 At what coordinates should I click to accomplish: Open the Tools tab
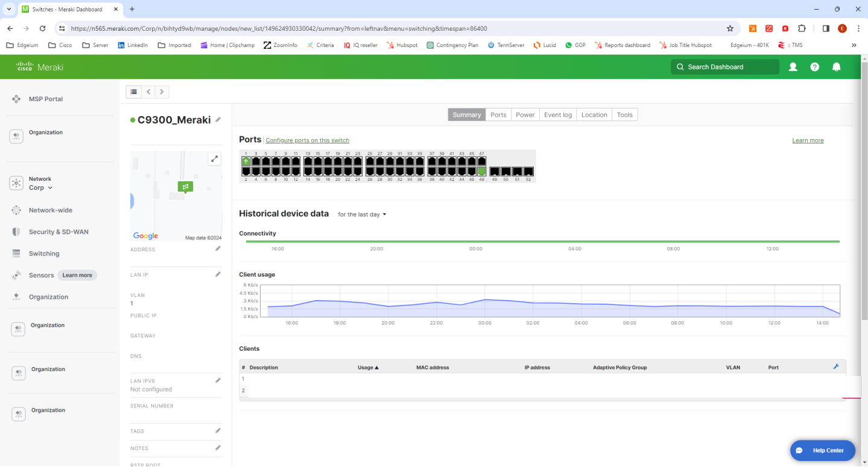click(x=625, y=114)
